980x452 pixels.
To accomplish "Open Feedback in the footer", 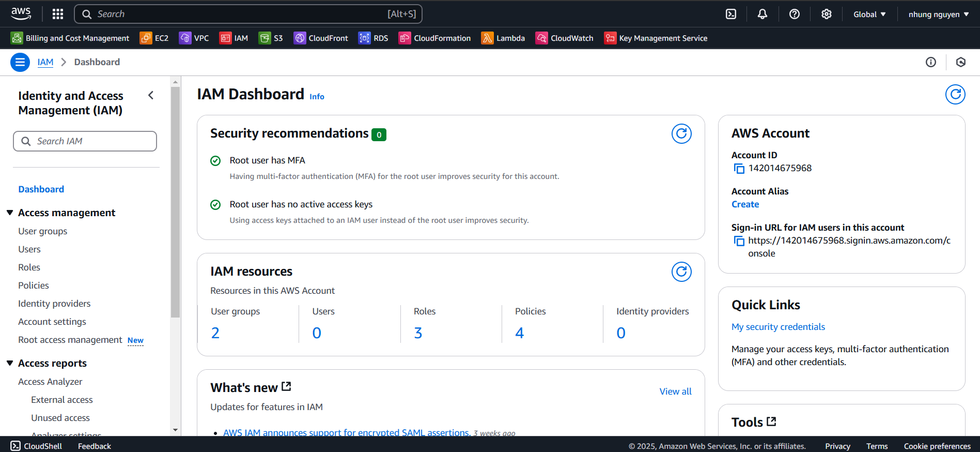I will (x=95, y=446).
